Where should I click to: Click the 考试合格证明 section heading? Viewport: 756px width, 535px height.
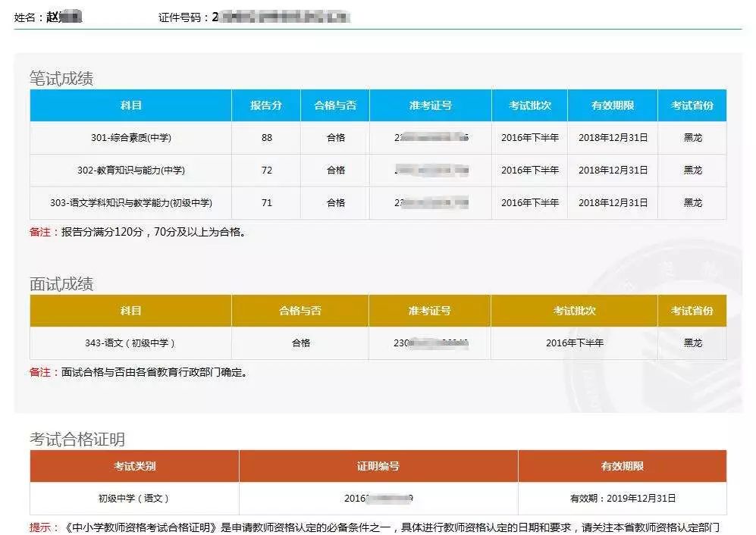[77, 439]
